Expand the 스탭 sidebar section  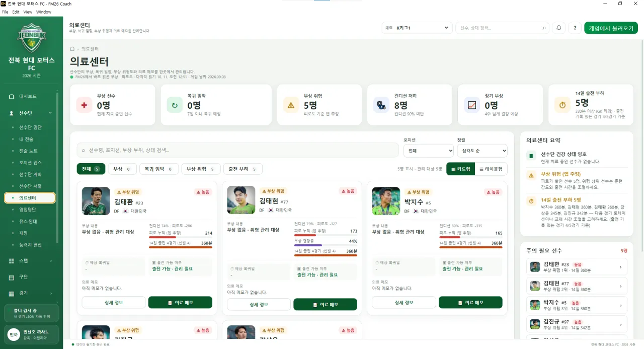click(51, 261)
